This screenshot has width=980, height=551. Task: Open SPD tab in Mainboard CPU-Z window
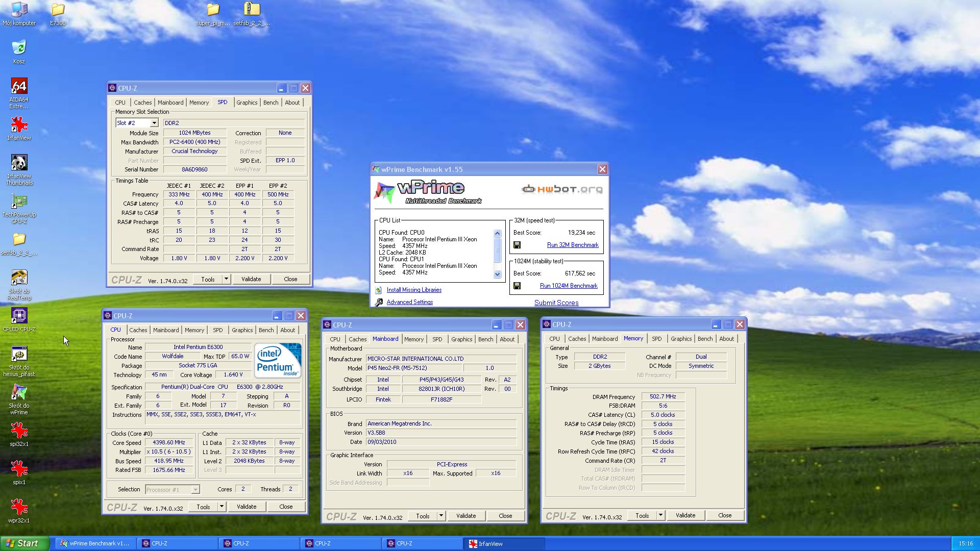point(437,339)
